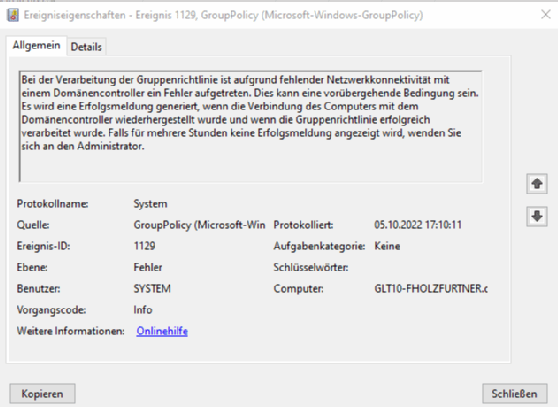Select the Aufgabenkategorie value Keine
This screenshot has height=407, width=558.
[x=387, y=246]
